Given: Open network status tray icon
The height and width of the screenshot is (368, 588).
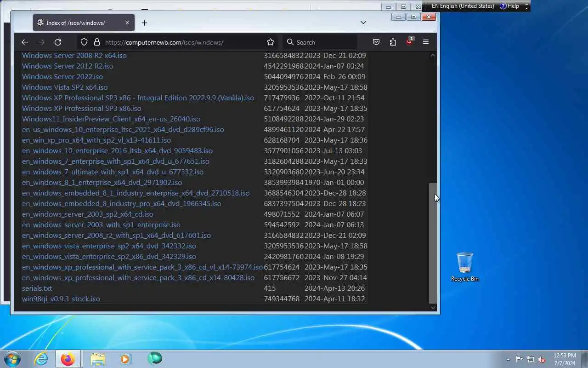Looking at the screenshot, I should click(531, 359).
